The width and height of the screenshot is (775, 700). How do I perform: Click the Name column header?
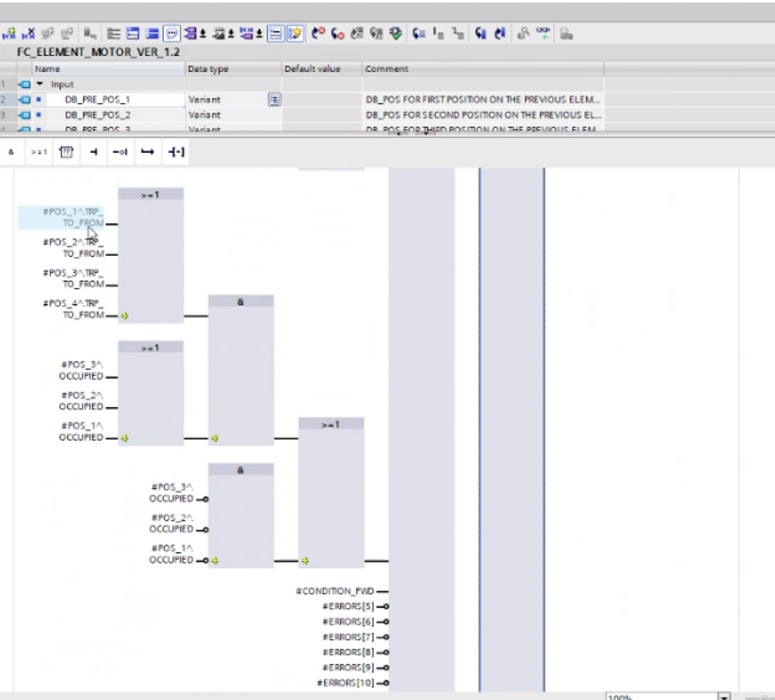click(107, 69)
